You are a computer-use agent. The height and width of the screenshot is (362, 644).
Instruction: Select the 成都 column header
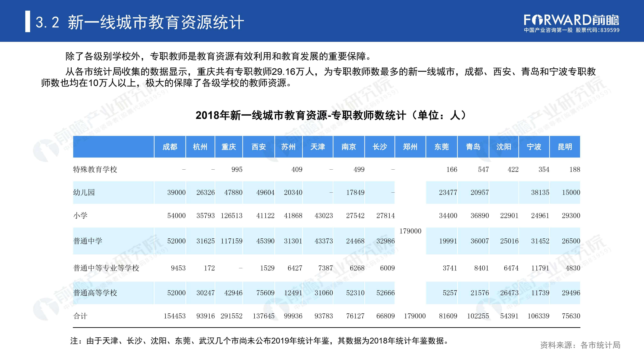coord(170,147)
